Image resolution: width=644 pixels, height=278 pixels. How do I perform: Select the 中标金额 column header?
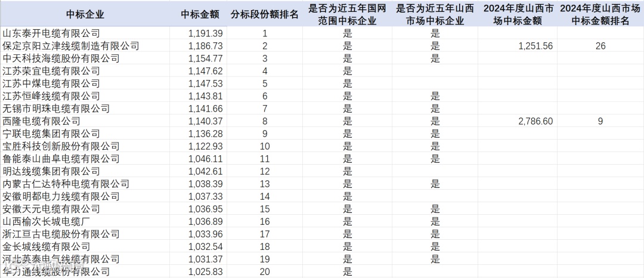[x=200, y=14]
